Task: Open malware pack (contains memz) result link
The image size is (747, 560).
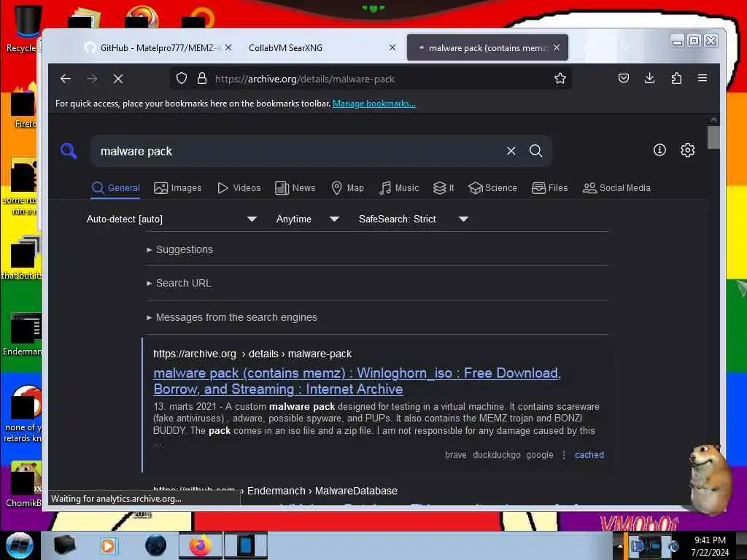Action: click(357, 381)
